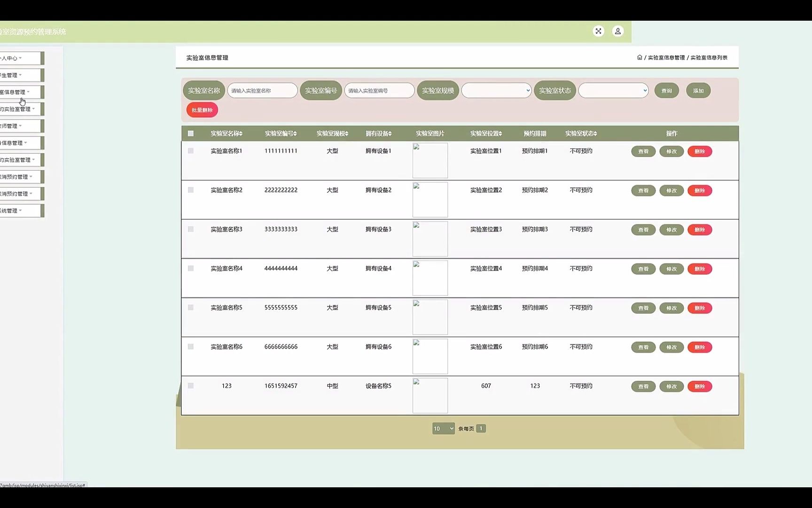View details of 实验室名称1 with 查看
The width and height of the screenshot is (812, 508).
pyautogui.click(x=643, y=151)
